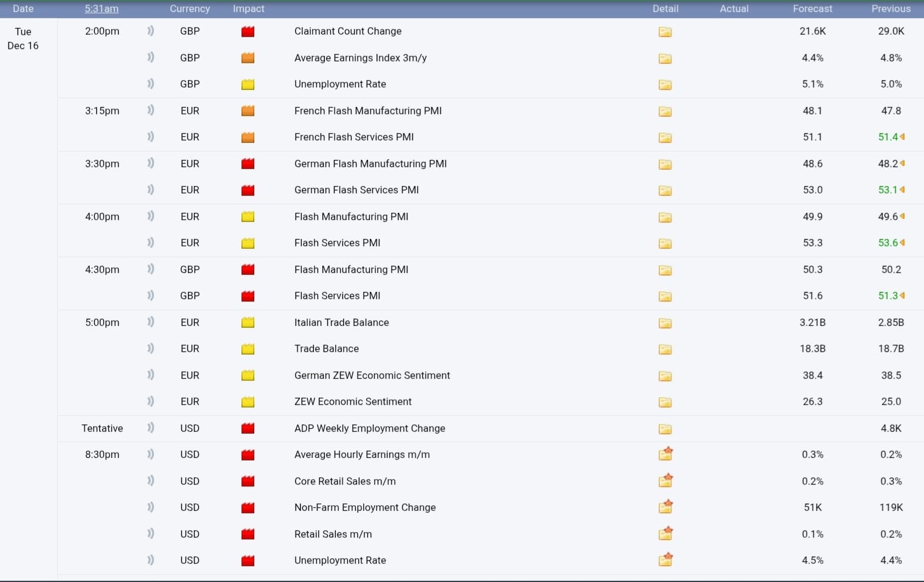Click revision arrow beside French Services previous 51.4
Image resolution: width=924 pixels, height=582 pixels.
tap(902, 137)
